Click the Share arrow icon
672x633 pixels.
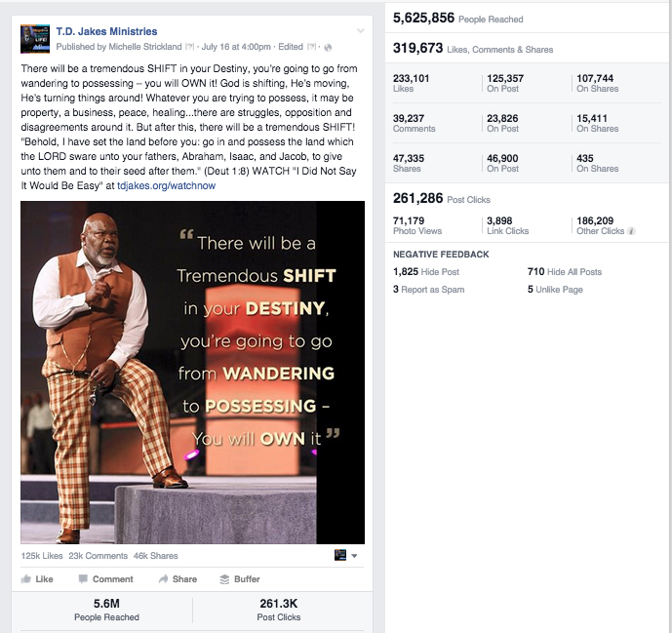163,579
